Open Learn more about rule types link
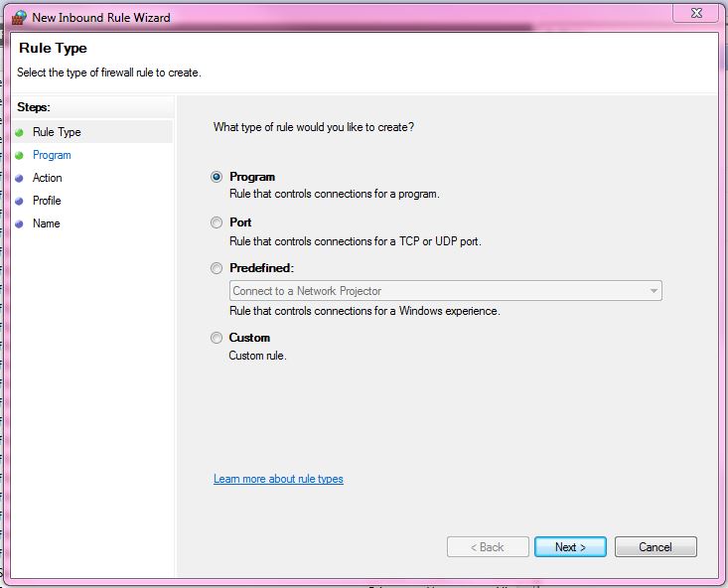728x588 pixels. tap(278, 479)
